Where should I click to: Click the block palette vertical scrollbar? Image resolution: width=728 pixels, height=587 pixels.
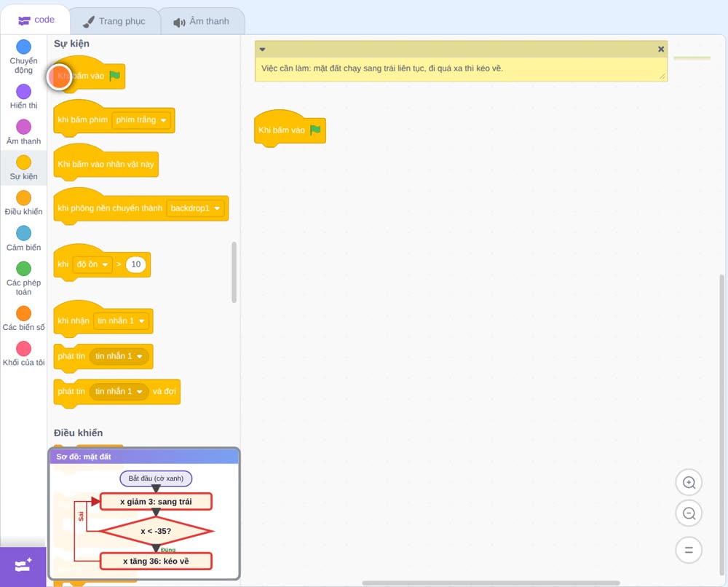click(234, 272)
